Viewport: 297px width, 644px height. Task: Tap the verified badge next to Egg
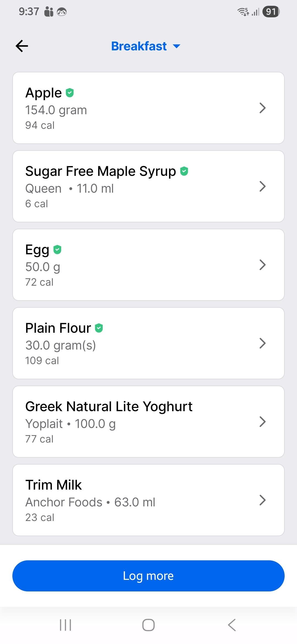pyautogui.click(x=57, y=250)
